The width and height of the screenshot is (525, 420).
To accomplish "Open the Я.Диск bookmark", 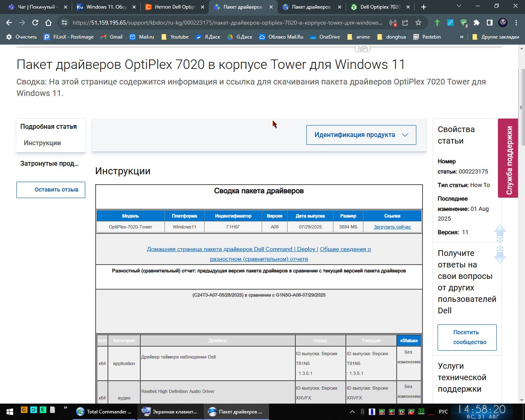I will click(x=208, y=37).
